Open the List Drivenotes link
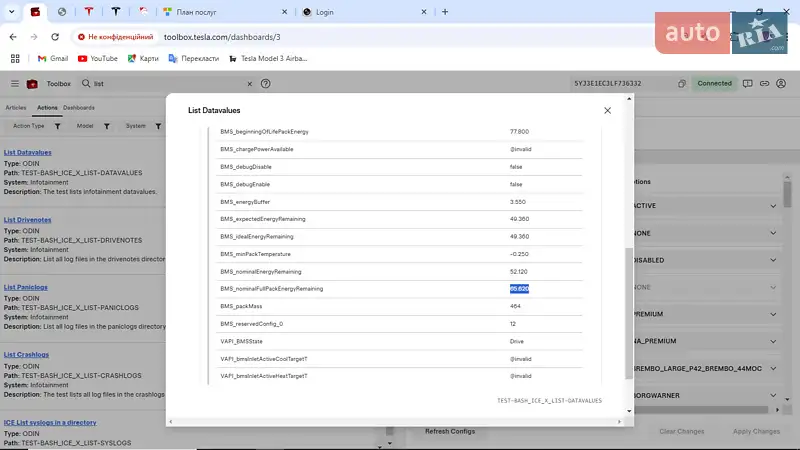Image resolution: width=800 pixels, height=450 pixels. tap(26, 220)
